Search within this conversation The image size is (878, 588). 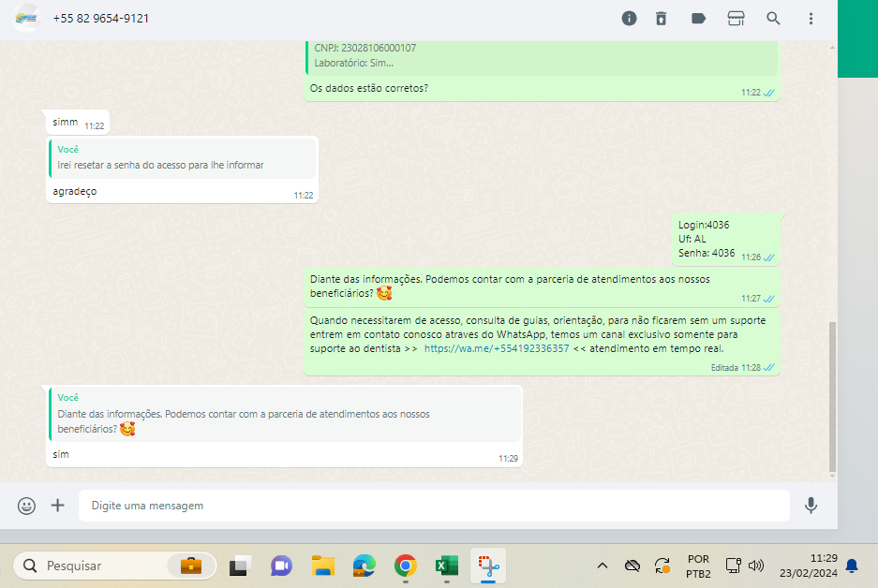point(773,19)
